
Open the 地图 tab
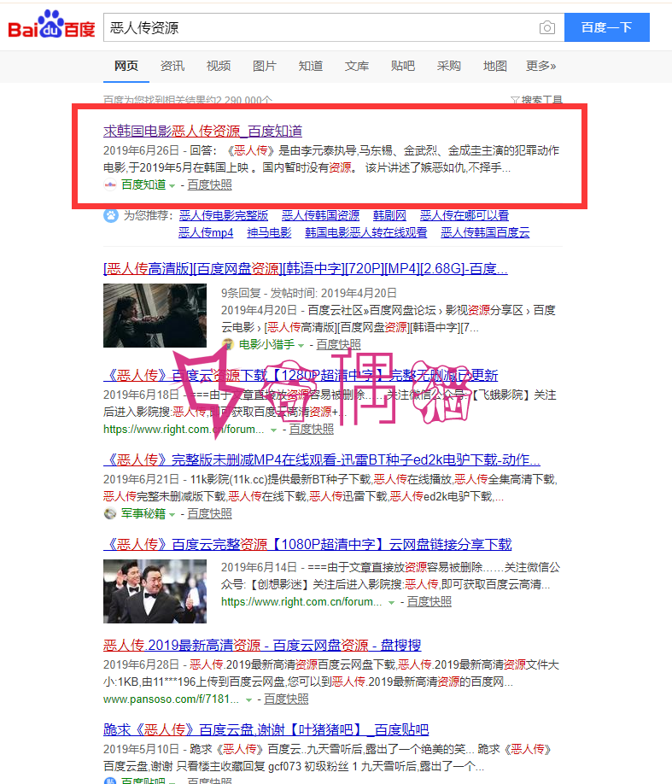click(495, 66)
